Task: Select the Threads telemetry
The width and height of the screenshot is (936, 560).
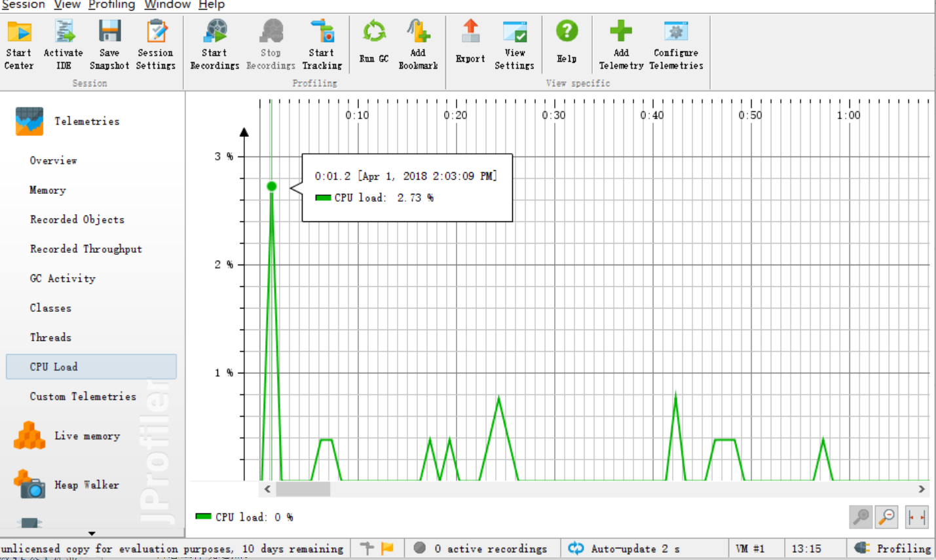Action: pos(50,337)
